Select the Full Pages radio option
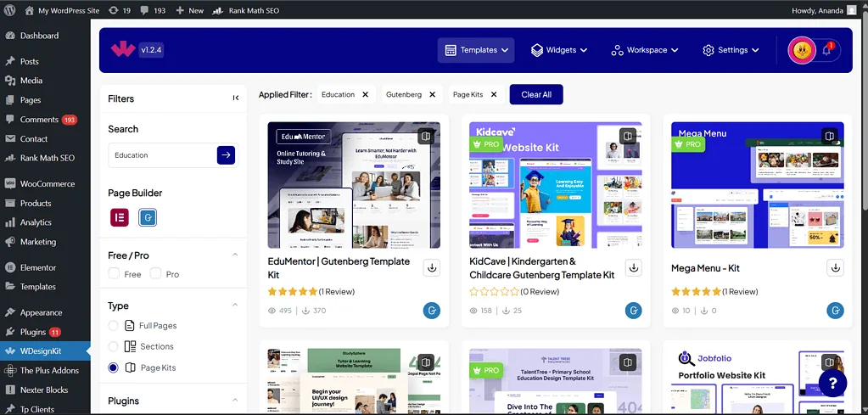 coord(114,326)
